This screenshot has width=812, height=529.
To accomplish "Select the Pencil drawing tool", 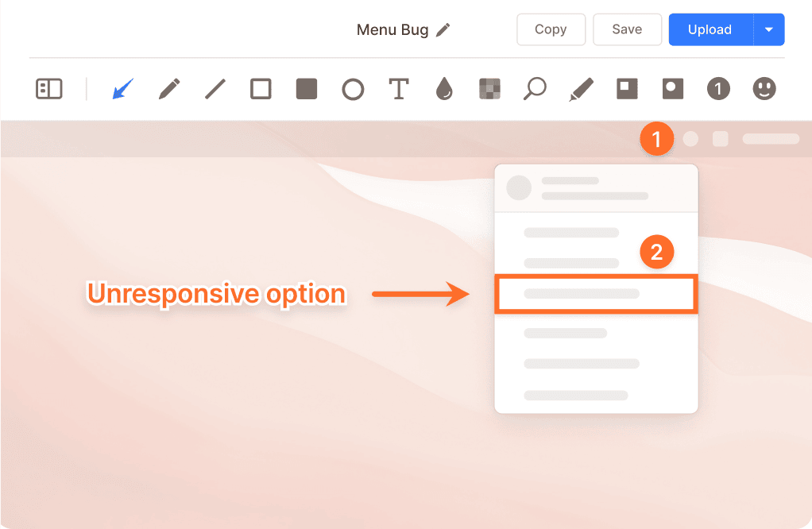I will coord(169,89).
